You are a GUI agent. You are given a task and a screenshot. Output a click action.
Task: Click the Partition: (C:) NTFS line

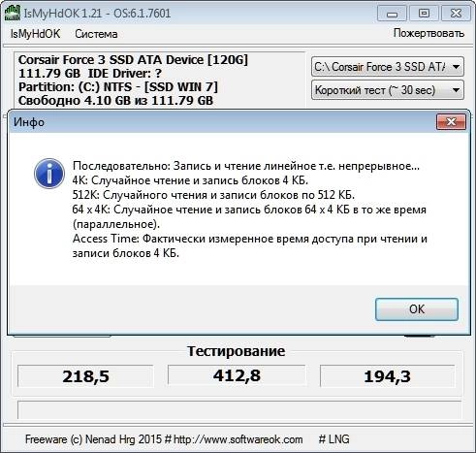[x=118, y=87]
